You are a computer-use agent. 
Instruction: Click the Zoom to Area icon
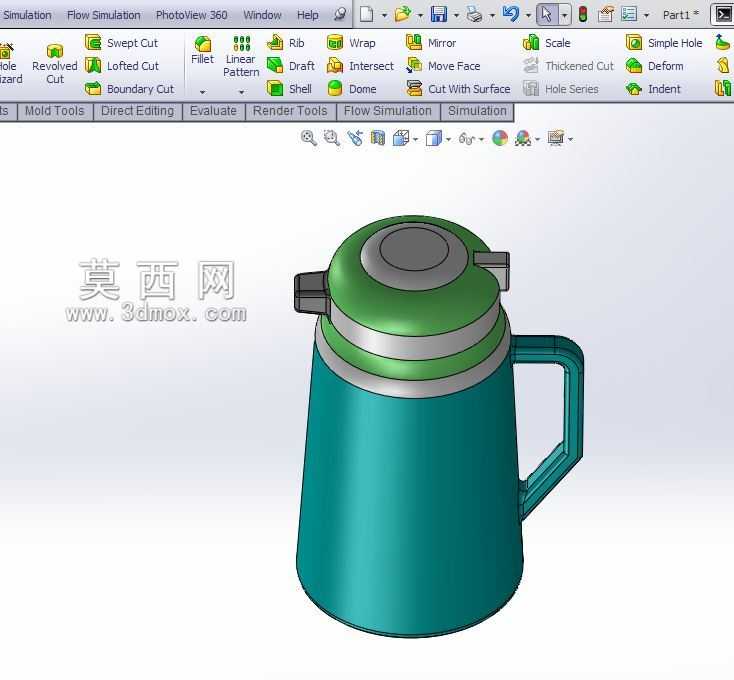tap(331, 138)
